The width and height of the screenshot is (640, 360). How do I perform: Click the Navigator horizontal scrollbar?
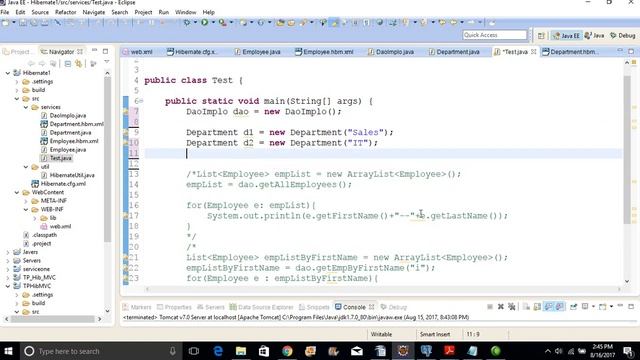point(53,319)
